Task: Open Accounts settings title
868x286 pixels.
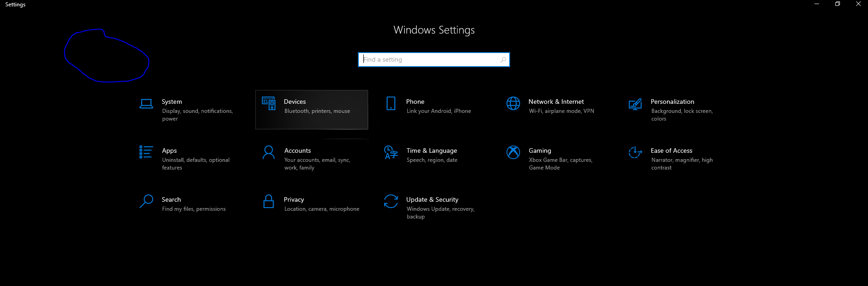Action: click(x=298, y=150)
